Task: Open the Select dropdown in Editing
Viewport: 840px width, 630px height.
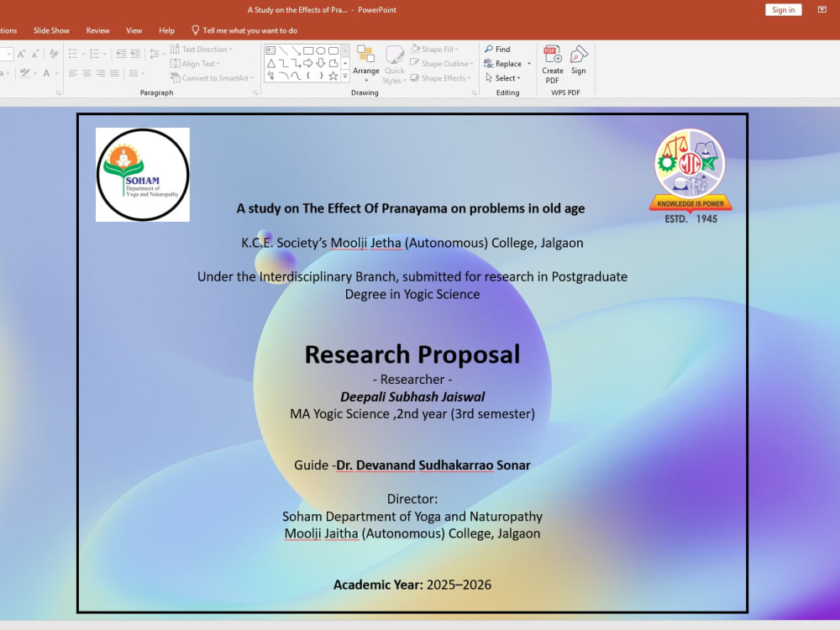Action: point(502,77)
